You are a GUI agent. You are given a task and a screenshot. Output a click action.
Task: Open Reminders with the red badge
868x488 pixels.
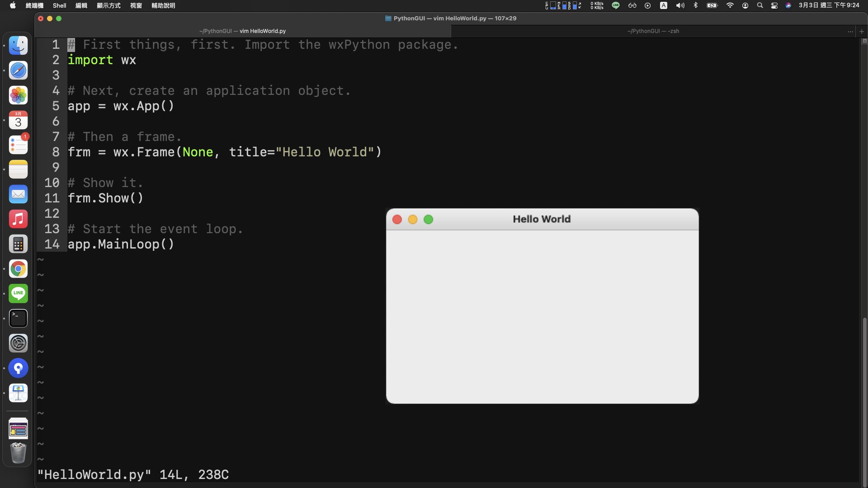click(x=18, y=145)
